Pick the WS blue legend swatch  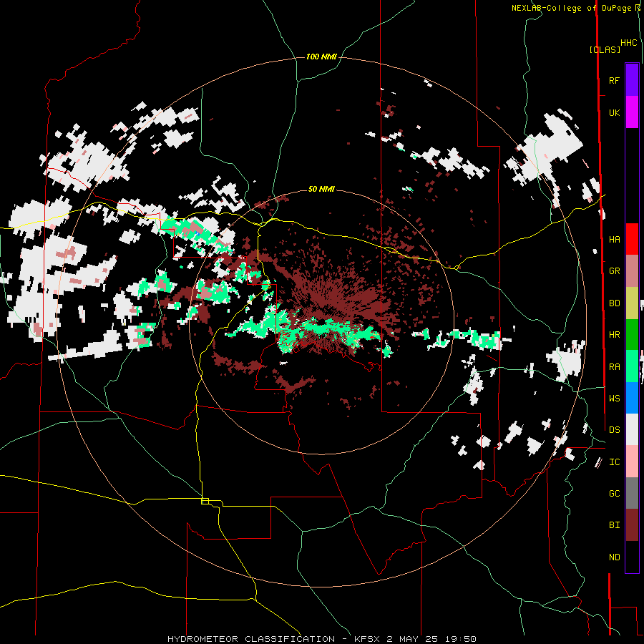632,398
